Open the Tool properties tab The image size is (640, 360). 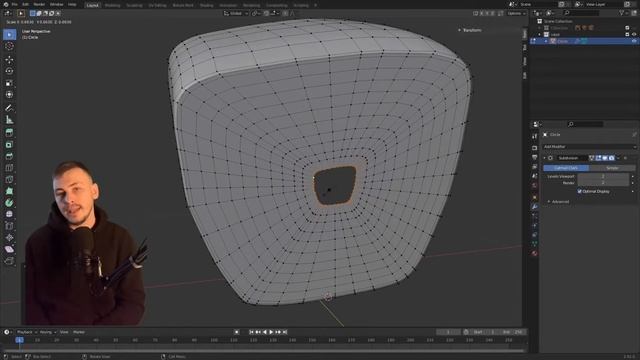[535, 136]
